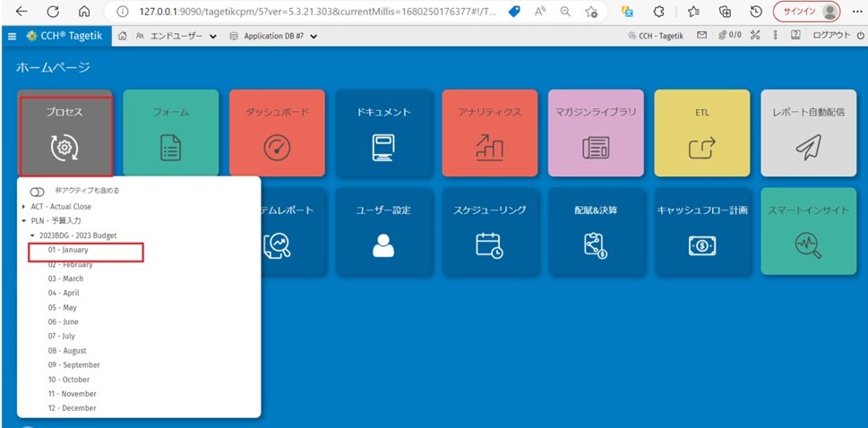The width and height of the screenshot is (868, 428).
Task: Open the Application DB #7 dropdown
Action: pyautogui.click(x=273, y=36)
